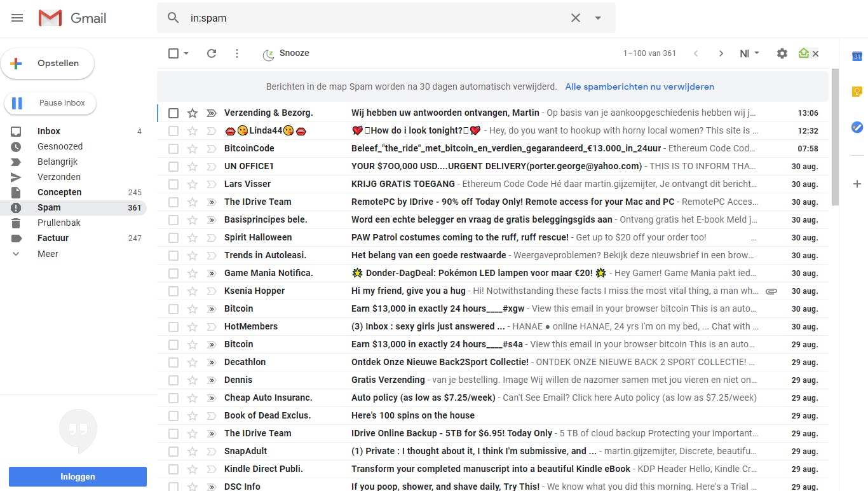Refresh the spam message list

(x=212, y=53)
